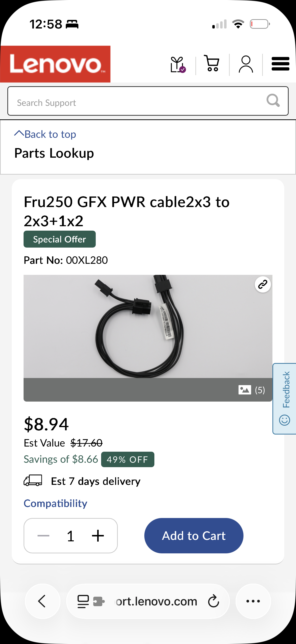Increase quantity with plus button

pyautogui.click(x=98, y=535)
